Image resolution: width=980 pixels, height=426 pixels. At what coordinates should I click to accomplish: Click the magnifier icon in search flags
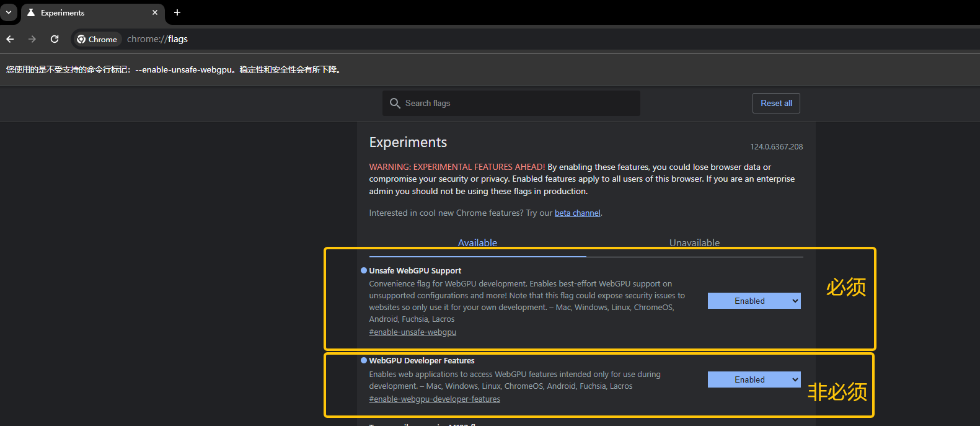click(x=395, y=103)
